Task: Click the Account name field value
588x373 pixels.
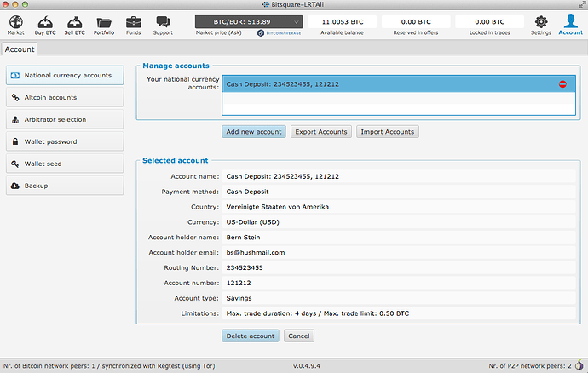Action: tap(399, 176)
